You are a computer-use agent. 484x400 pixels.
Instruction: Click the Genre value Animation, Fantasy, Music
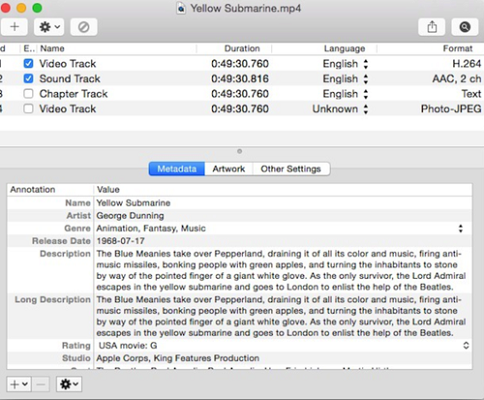pyautogui.click(x=151, y=228)
